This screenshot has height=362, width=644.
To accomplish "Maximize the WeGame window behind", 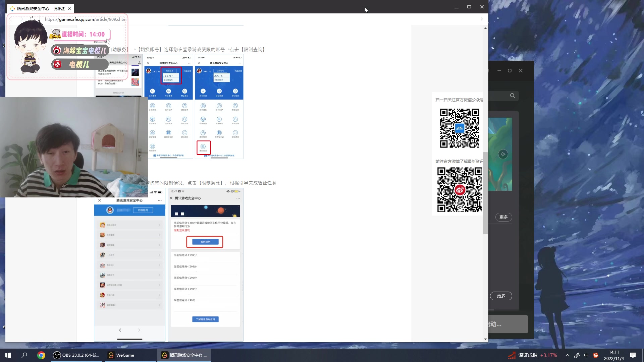I will click(509, 71).
